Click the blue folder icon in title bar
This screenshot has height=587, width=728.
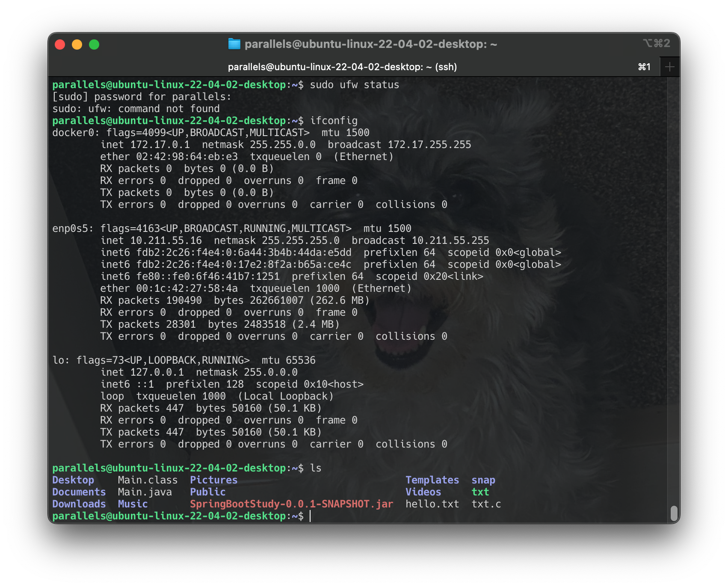tap(234, 44)
